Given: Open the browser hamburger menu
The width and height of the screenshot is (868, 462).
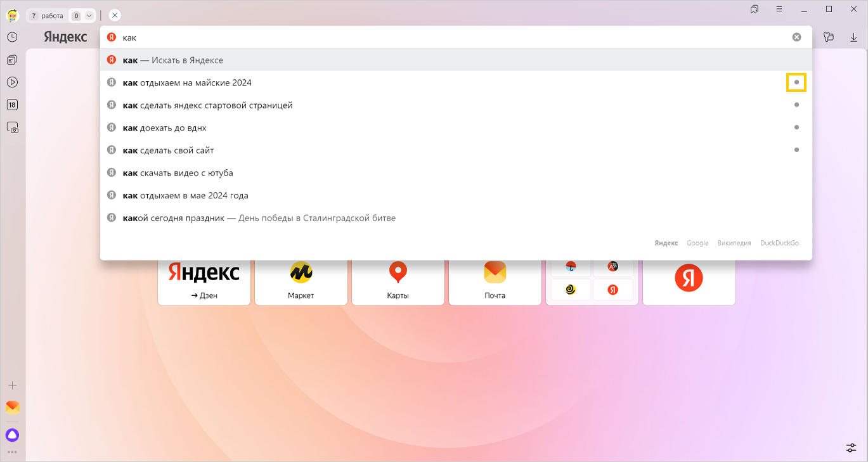Looking at the screenshot, I should point(779,10).
